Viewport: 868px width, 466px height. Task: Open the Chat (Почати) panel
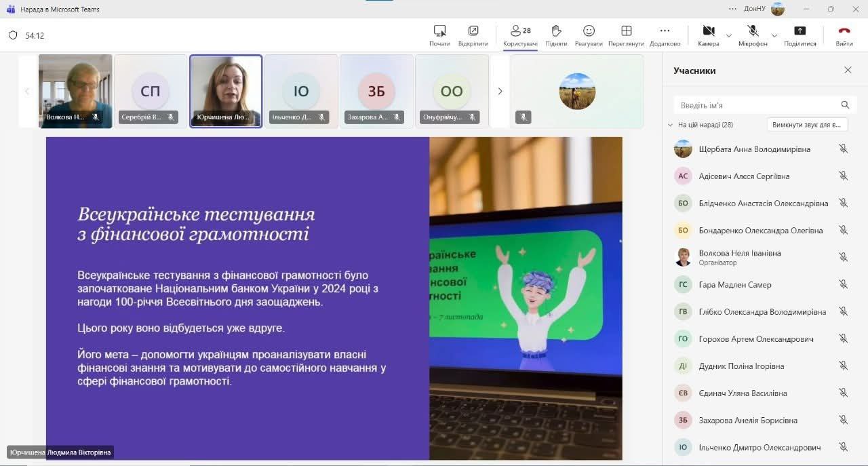coord(439,31)
